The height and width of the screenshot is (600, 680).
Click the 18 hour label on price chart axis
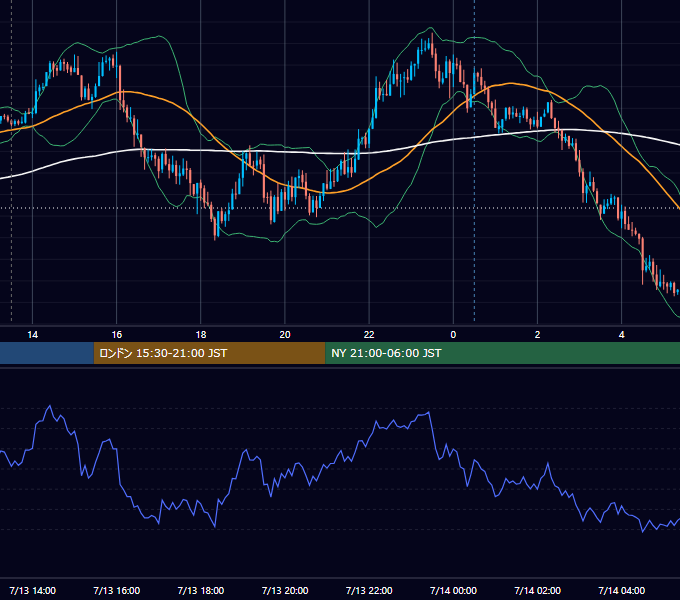pos(201,335)
